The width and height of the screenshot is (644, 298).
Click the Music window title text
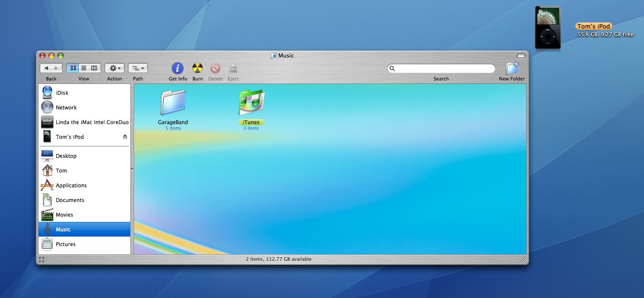[x=286, y=55]
